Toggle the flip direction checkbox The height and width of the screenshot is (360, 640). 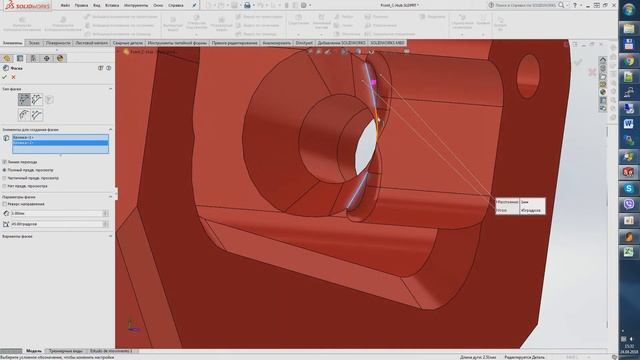coord(4,204)
